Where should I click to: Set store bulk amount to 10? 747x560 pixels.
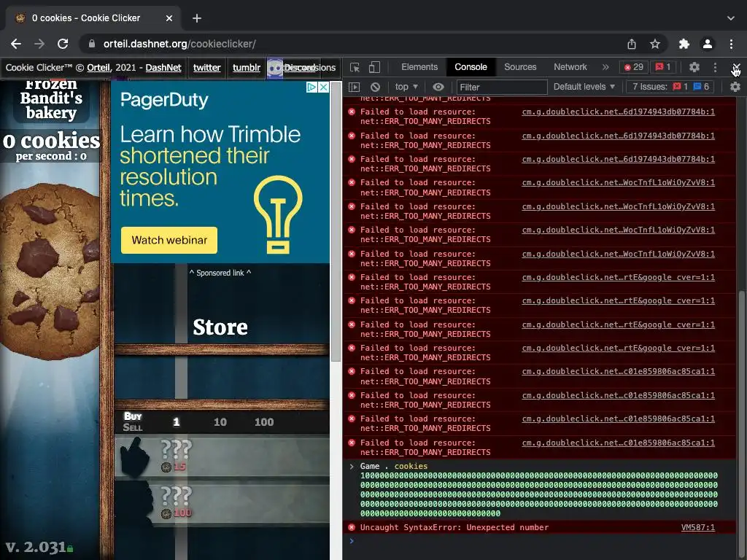click(x=220, y=422)
